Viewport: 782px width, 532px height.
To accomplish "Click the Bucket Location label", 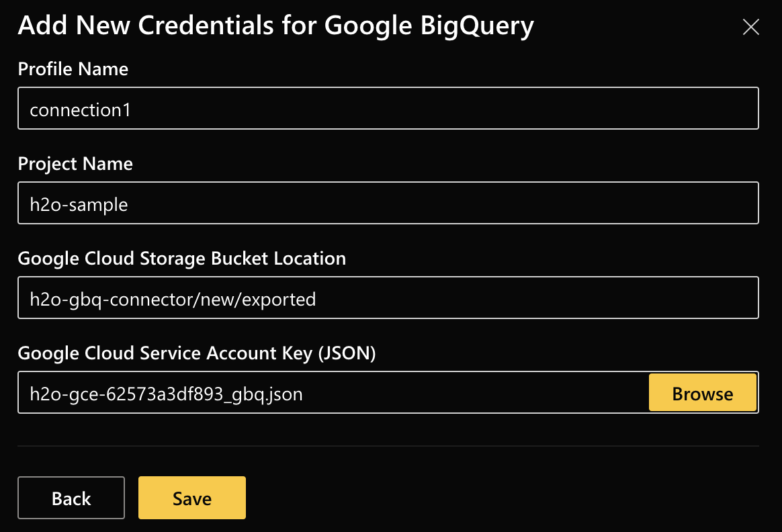I will (182, 258).
